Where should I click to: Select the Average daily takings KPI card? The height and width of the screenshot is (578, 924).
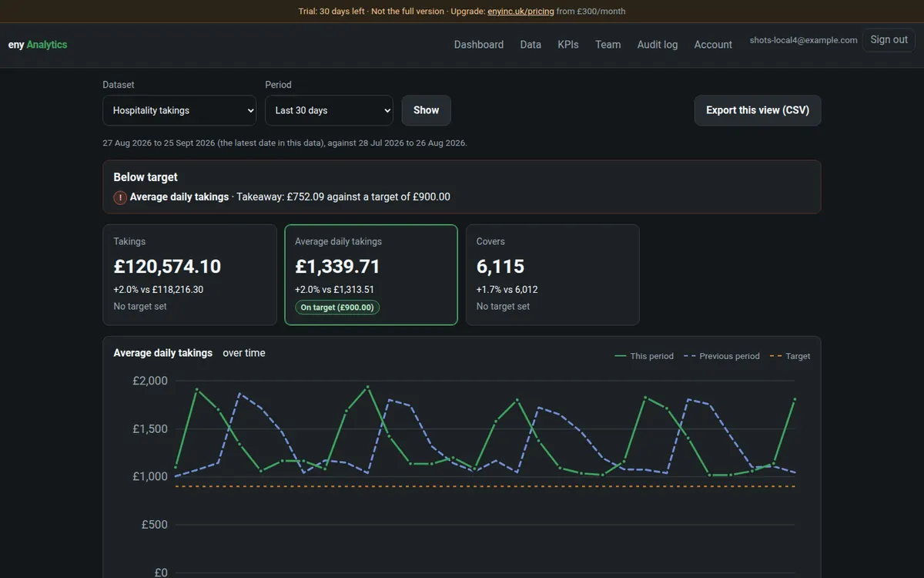tap(371, 274)
